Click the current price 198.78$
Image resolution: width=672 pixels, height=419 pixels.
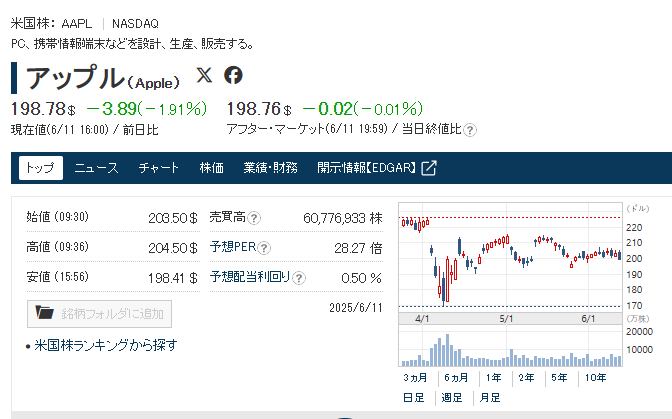coord(43,109)
